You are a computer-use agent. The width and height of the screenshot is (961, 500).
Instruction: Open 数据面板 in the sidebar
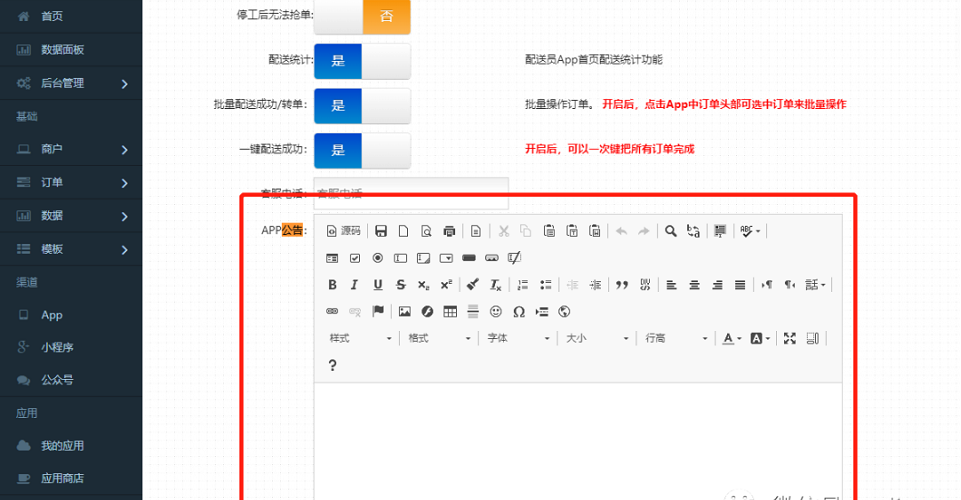(62, 50)
